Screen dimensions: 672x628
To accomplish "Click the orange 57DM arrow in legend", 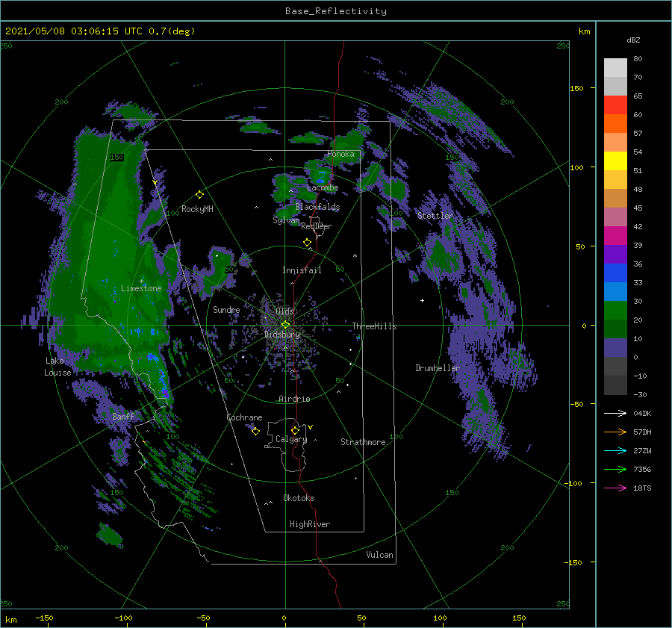I will click(x=615, y=432).
